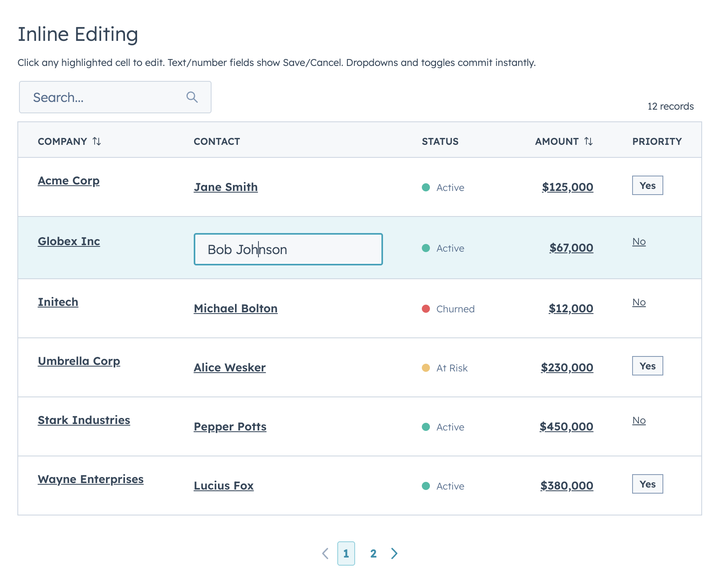Screen dimensions: 728x581
Task: Open Globex Inc status dropdown
Action: (443, 248)
